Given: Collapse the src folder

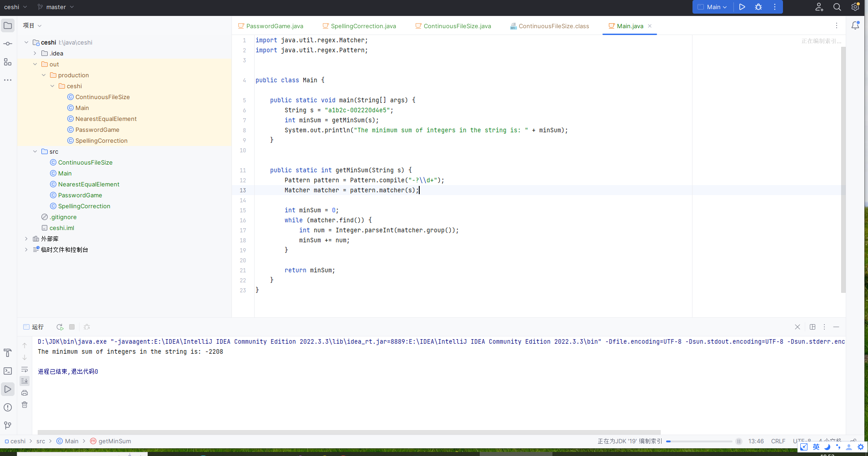Looking at the screenshot, I should [x=35, y=151].
